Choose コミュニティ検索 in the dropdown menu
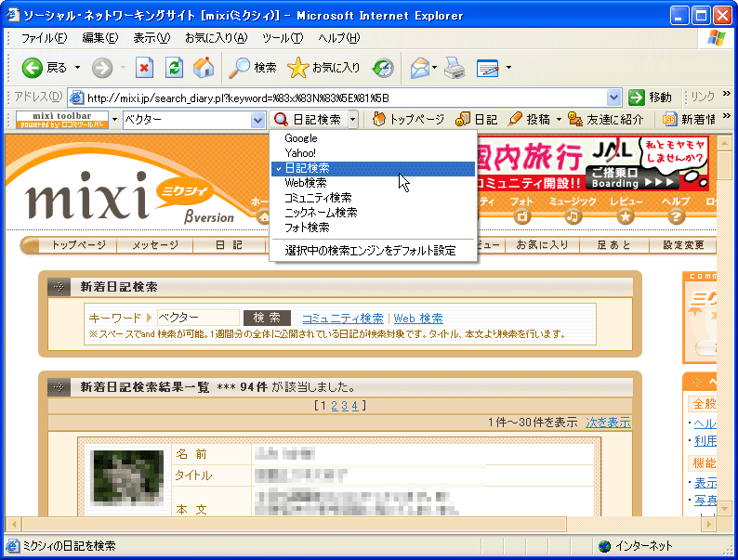 tap(374, 198)
